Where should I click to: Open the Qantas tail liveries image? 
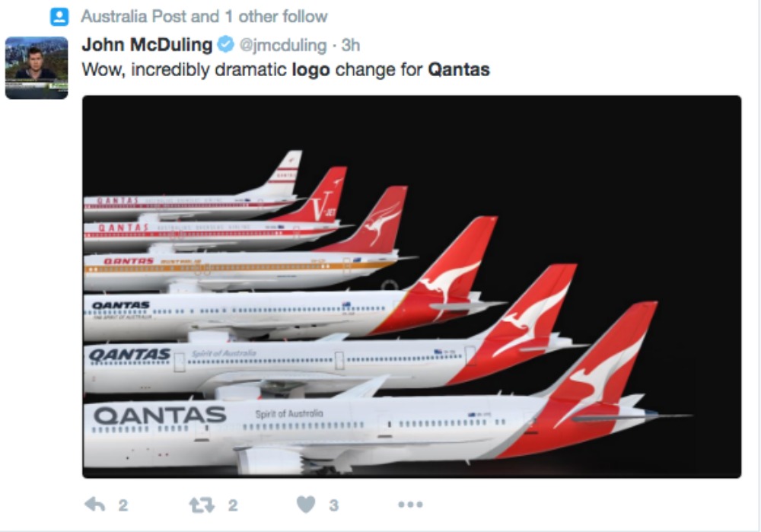[x=412, y=287]
